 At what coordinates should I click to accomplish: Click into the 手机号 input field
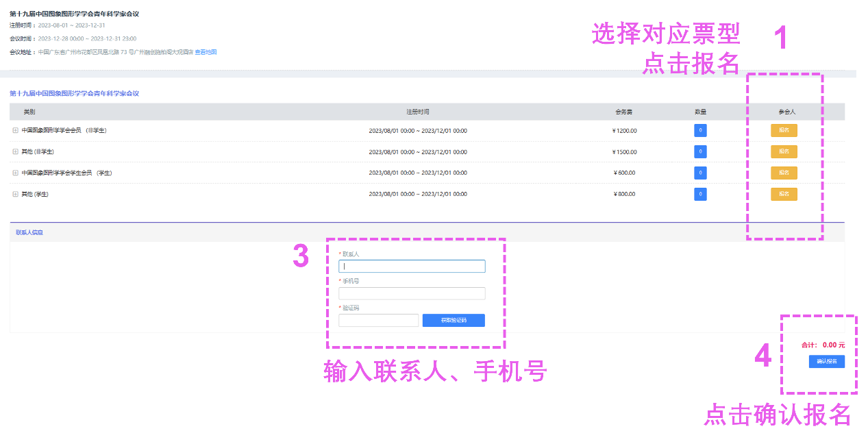pos(412,293)
